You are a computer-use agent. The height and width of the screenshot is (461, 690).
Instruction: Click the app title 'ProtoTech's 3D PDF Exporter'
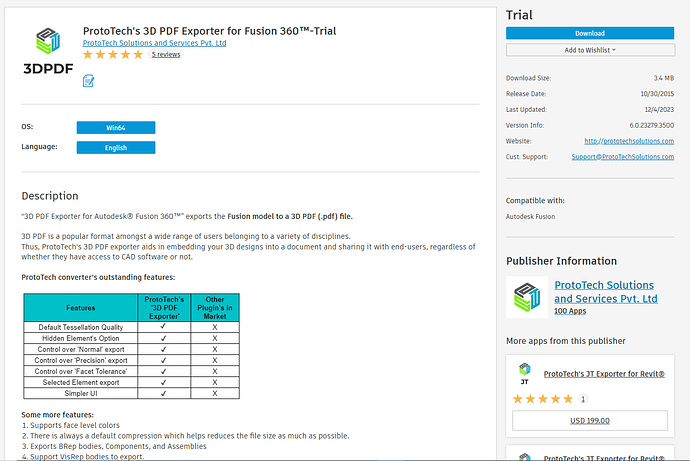click(209, 31)
